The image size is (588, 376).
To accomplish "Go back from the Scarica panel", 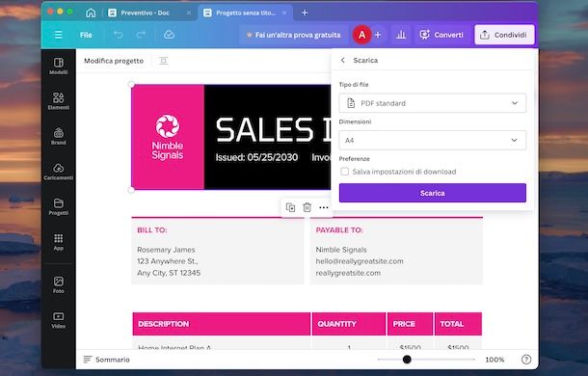I will click(343, 60).
